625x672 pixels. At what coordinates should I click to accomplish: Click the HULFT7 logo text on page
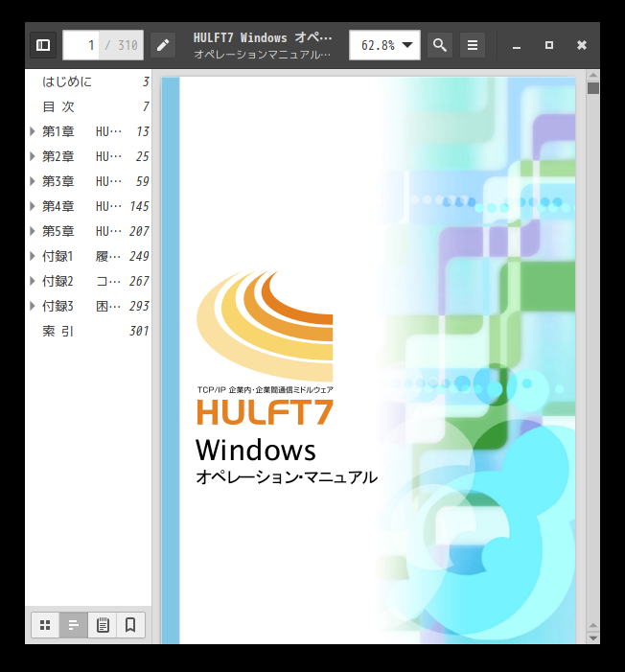click(265, 412)
